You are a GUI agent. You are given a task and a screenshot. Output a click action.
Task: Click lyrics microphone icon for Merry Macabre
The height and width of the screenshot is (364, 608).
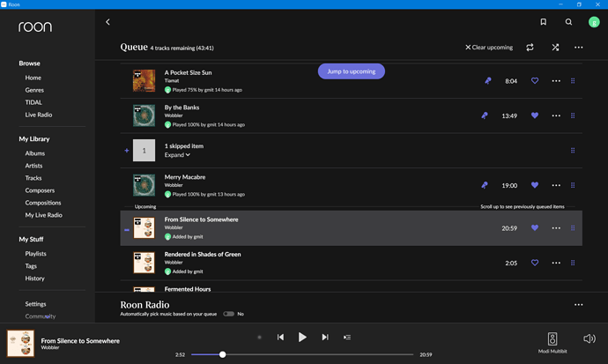(x=485, y=185)
